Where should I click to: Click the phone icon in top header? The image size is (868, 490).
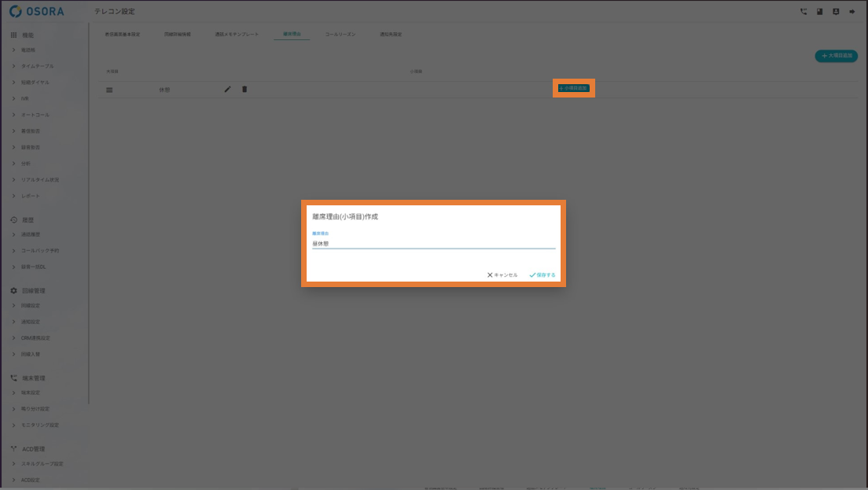pos(803,12)
